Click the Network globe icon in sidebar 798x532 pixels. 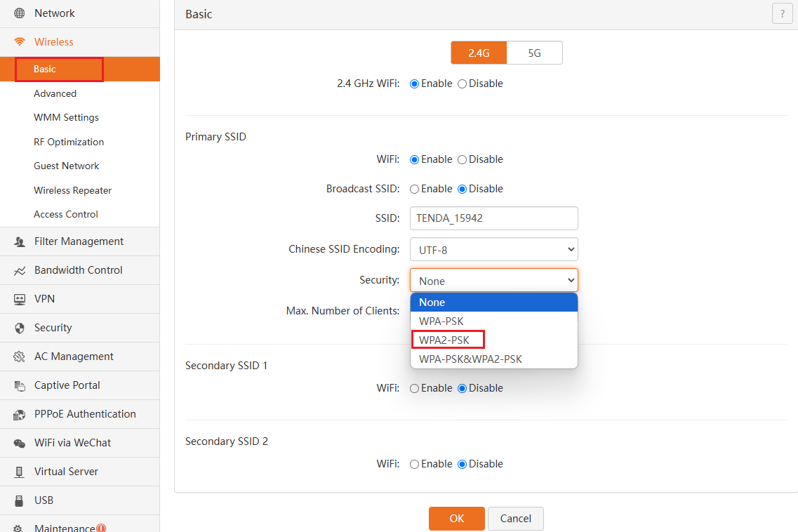[20, 13]
